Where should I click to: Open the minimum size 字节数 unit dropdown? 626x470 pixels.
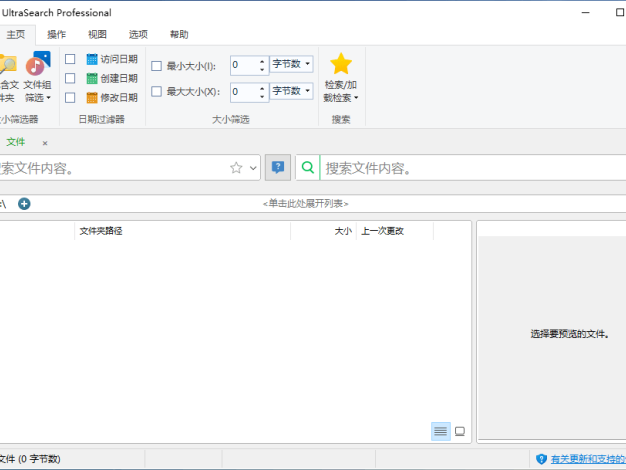pos(291,64)
